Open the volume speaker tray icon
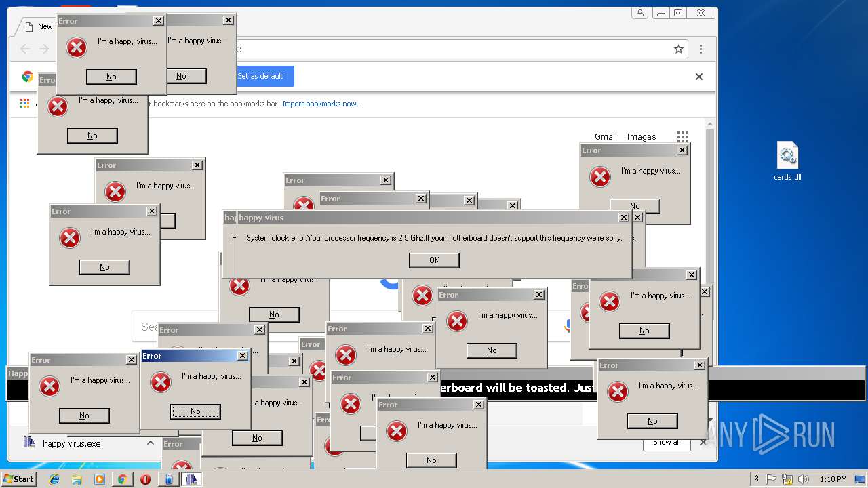This screenshot has height=488, width=868. point(804,479)
